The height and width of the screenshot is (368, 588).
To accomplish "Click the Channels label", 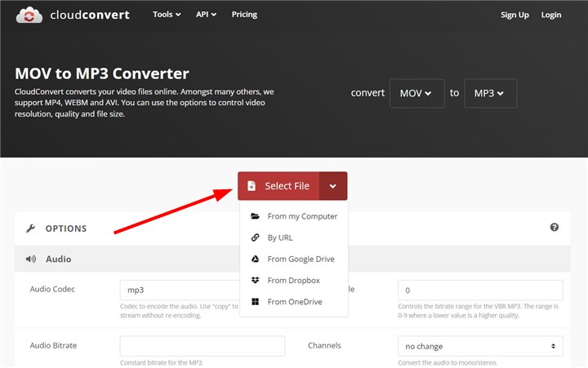I will click(324, 345).
